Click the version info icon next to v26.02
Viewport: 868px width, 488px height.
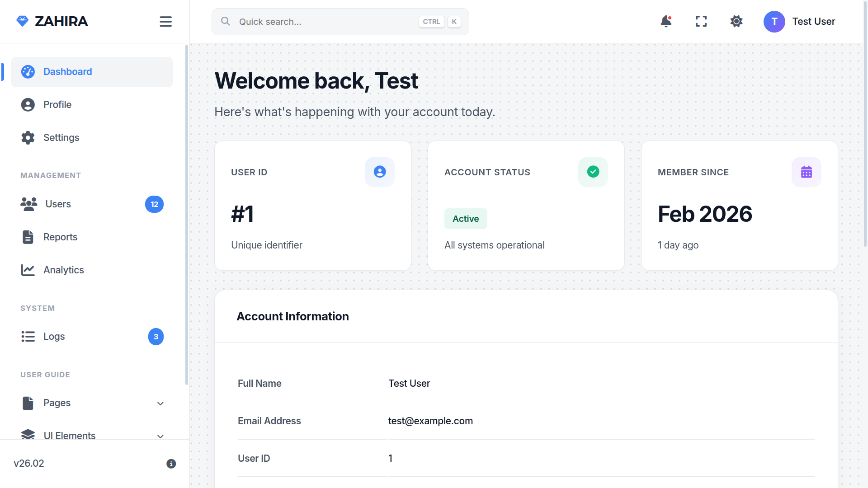[x=171, y=464]
